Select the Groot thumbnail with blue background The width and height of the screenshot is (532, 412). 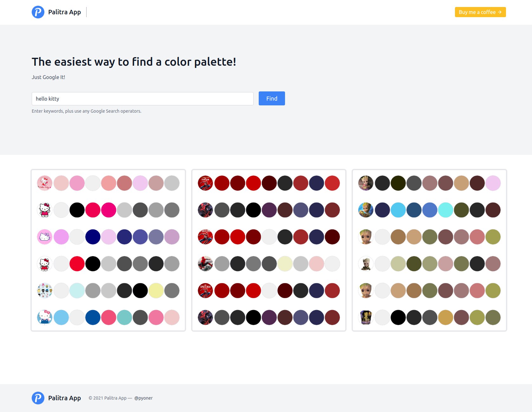[x=366, y=210]
